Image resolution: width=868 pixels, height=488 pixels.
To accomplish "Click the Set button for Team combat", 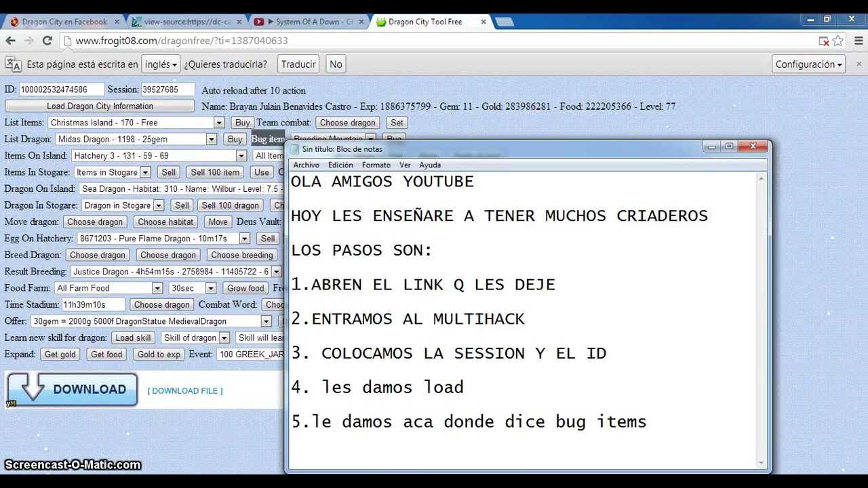I will [397, 123].
